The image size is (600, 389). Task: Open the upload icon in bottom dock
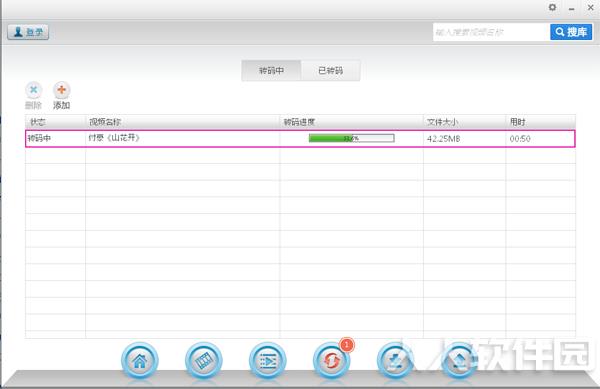pos(459,361)
